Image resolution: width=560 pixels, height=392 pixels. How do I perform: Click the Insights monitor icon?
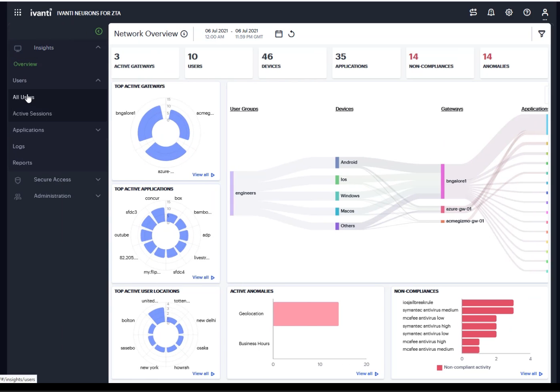tap(18, 48)
